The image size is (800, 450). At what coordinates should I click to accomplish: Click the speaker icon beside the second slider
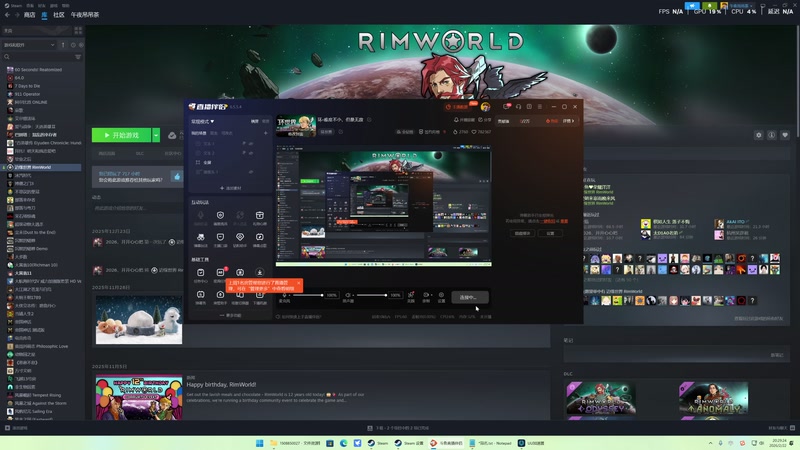coord(348,295)
